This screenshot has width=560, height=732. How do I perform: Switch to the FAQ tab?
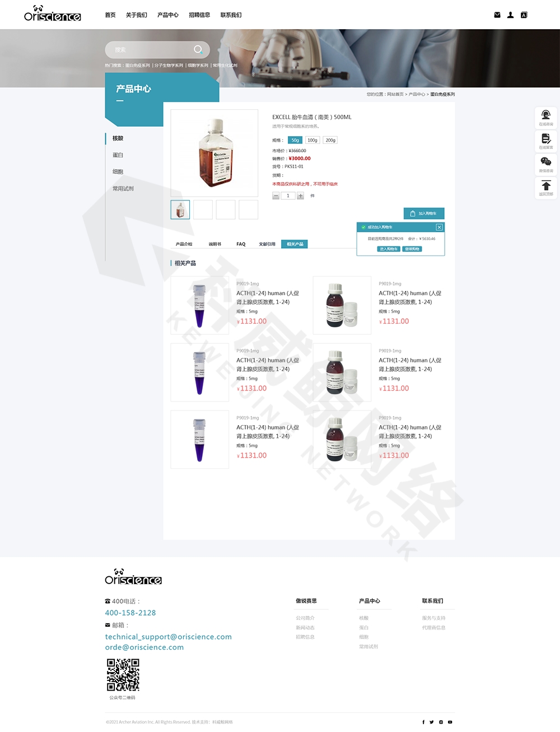[241, 244]
